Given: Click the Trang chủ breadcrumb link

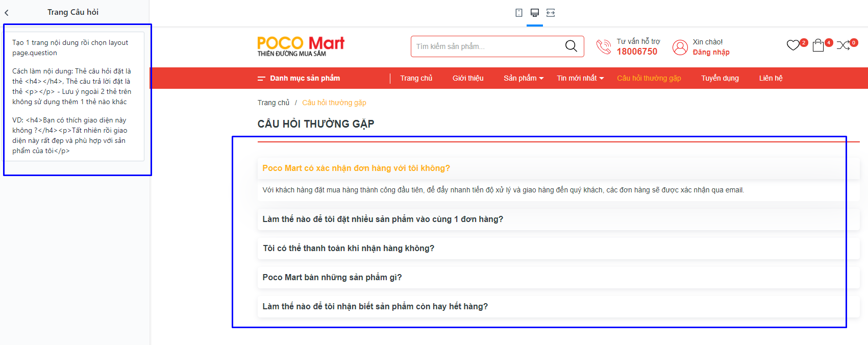Looking at the screenshot, I should (273, 103).
